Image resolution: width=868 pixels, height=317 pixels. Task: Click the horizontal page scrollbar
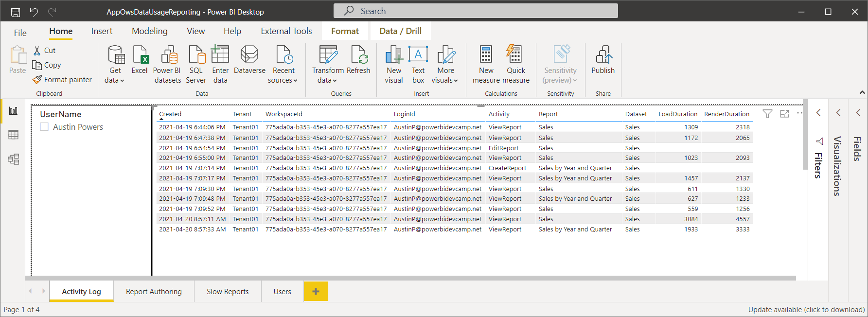pyautogui.click(x=410, y=279)
